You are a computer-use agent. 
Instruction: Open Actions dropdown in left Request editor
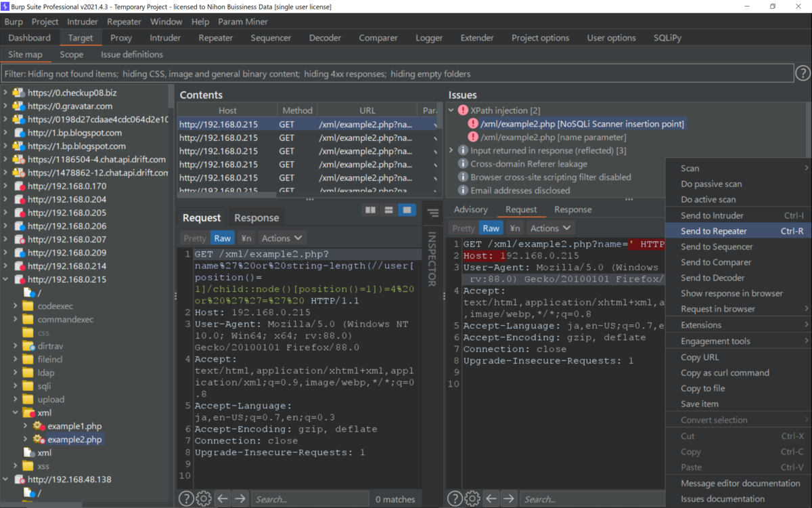[x=281, y=238]
